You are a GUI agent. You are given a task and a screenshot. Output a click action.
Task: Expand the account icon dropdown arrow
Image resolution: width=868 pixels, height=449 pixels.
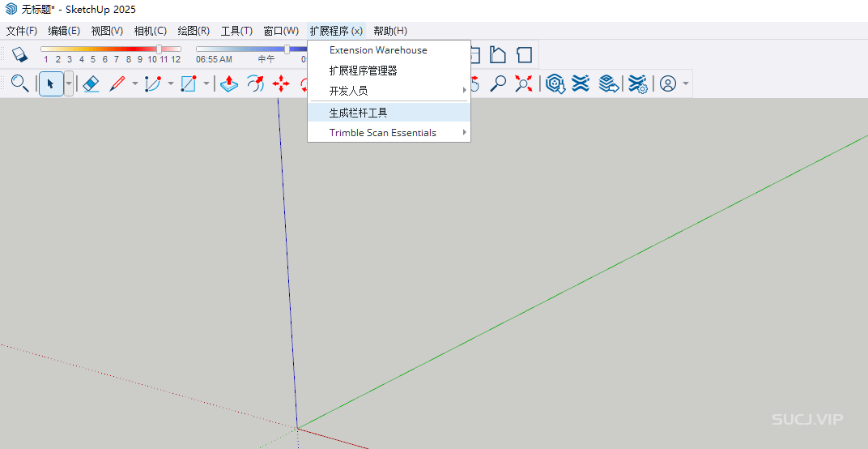(x=686, y=83)
